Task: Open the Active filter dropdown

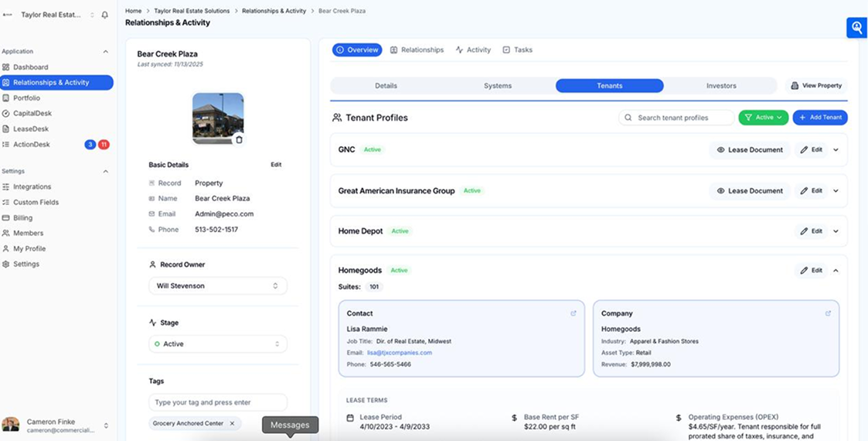Action: click(763, 118)
